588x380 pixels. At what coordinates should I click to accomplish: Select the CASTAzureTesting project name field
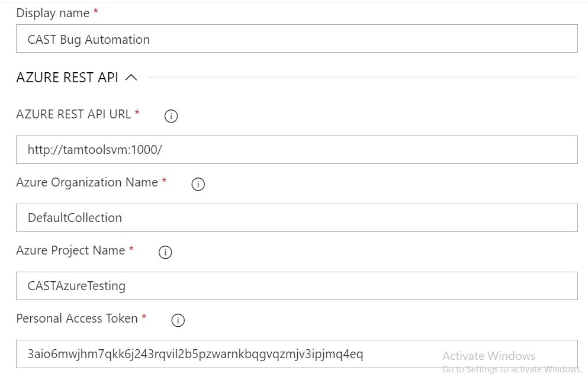tap(296, 286)
